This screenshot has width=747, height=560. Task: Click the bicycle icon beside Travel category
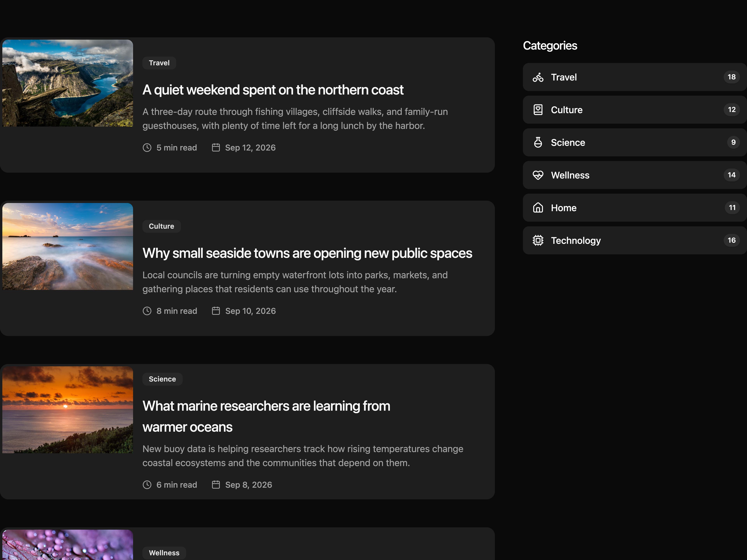coord(538,77)
